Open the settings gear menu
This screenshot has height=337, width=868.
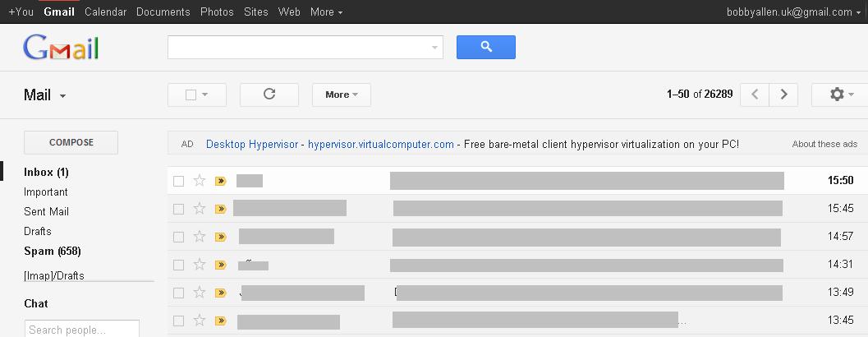tap(841, 95)
